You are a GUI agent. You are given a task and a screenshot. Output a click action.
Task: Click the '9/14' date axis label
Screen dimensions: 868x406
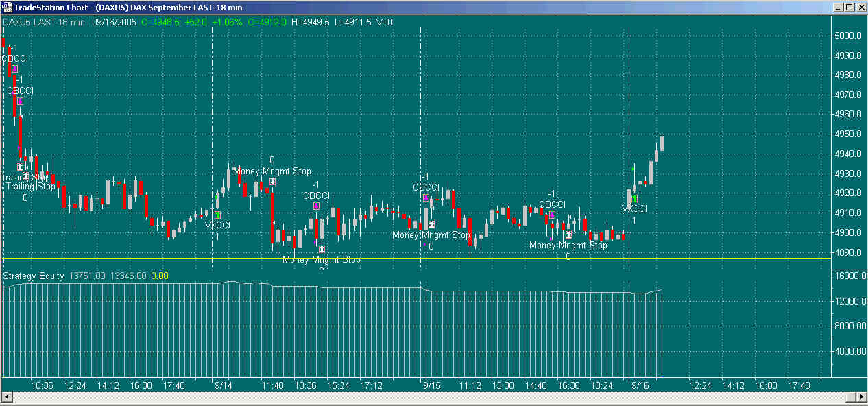coord(223,386)
